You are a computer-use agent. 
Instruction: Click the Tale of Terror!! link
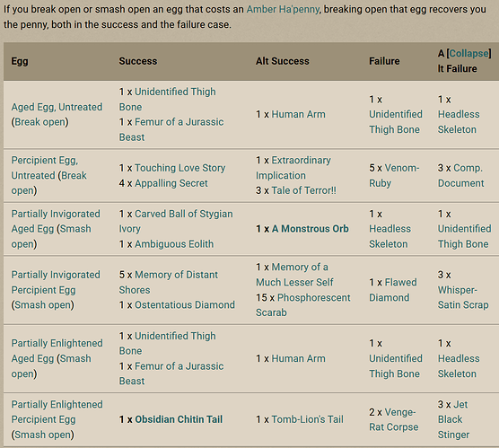(303, 190)
